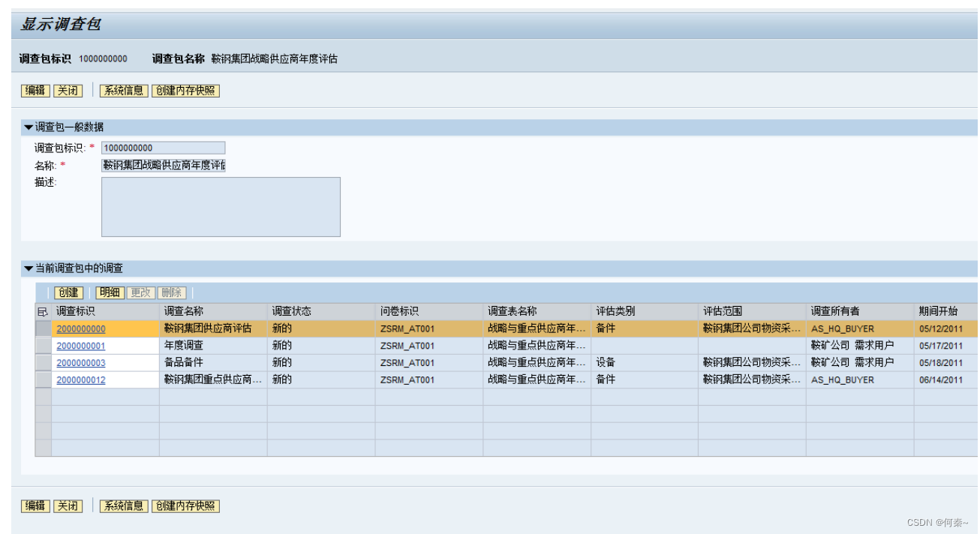Select row of survey 2000000001 via row selector
The height and width of the screenshot is (534, 980).
pyautogui.click(x=44, y=346)
